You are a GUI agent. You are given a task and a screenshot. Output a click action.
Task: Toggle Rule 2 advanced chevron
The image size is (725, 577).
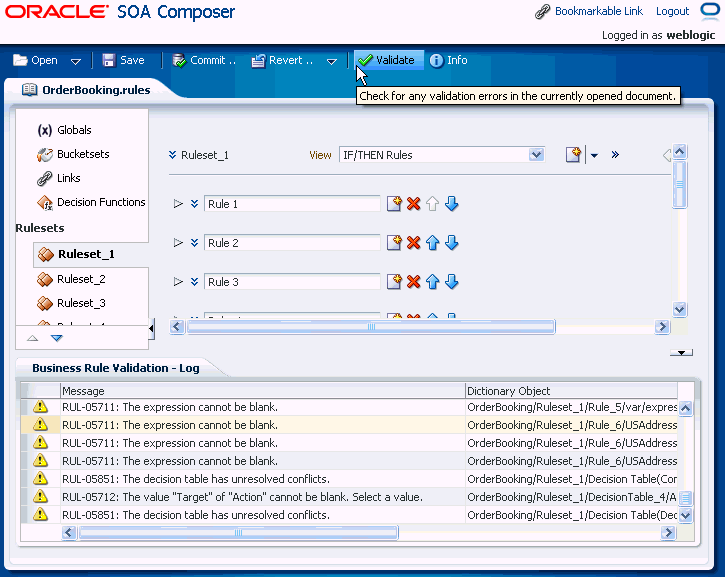[x=195, y=242]
